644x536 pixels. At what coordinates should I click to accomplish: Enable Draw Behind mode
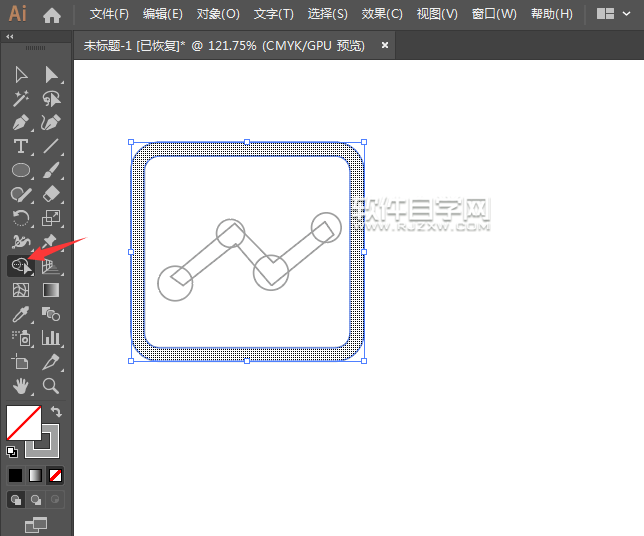[36, 499]
